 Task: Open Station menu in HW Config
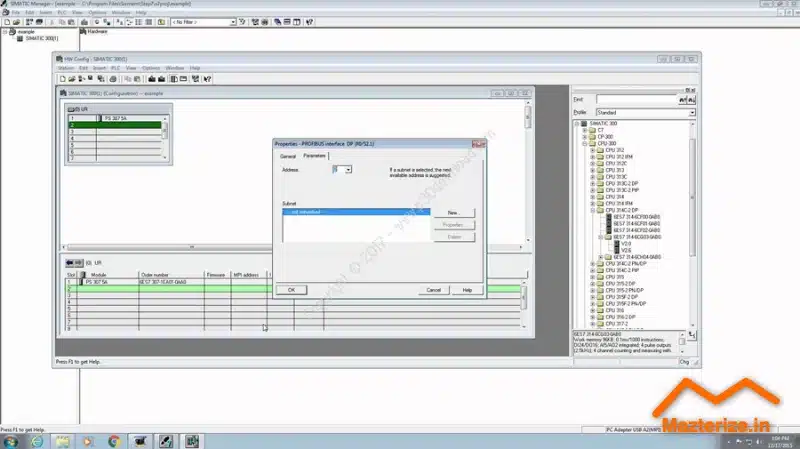(x=65, y=68)
